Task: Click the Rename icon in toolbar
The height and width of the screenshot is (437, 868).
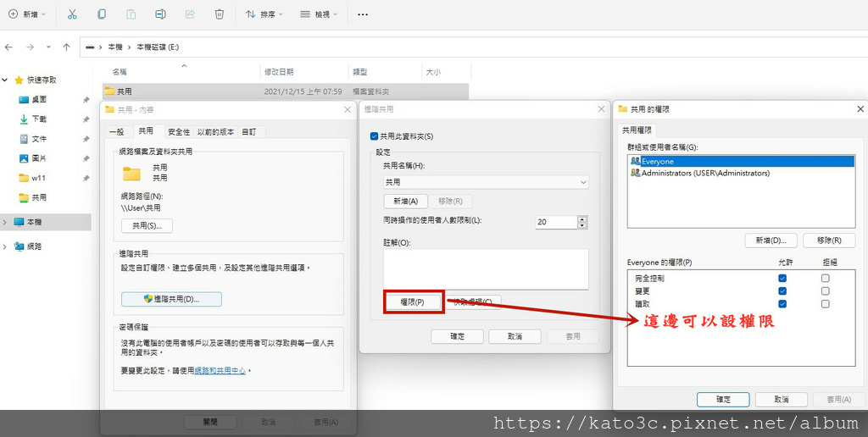Action: click(x=160, y=14)
